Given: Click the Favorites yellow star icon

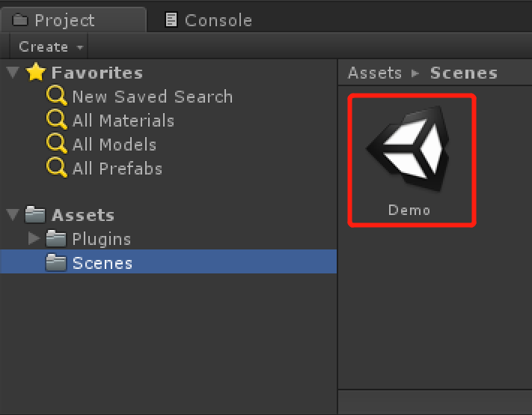Looking at the screenshot, I should click(x=36, y=72).
